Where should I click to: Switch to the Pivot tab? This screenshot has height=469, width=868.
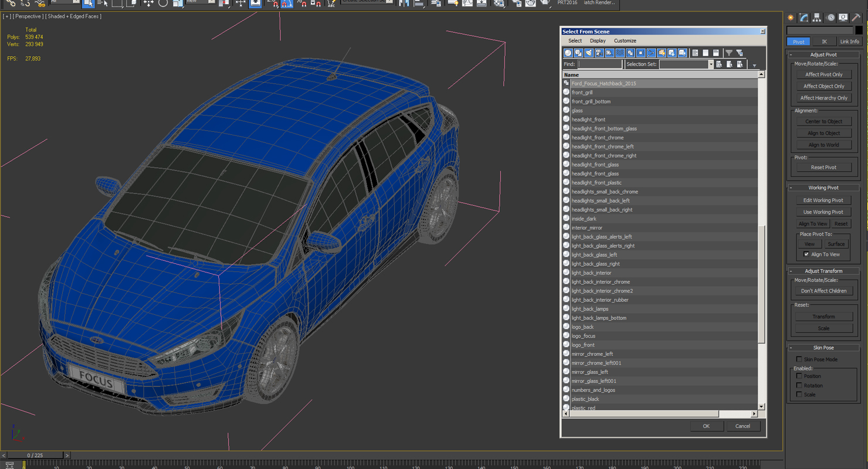click(x=798, y=42)
